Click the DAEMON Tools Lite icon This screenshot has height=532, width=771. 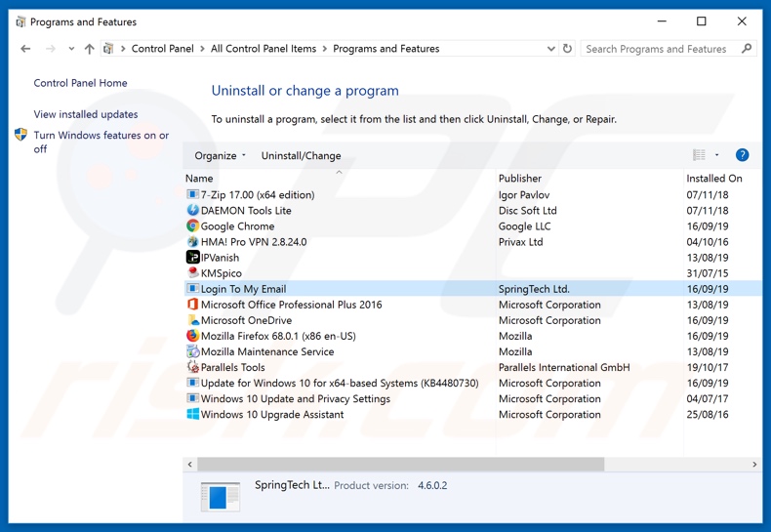(193, 210)
